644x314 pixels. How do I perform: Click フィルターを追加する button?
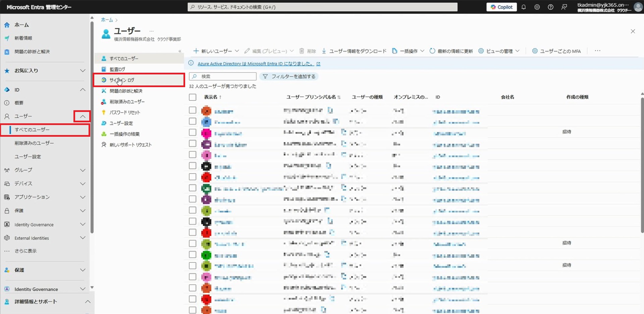pos(289,76)
